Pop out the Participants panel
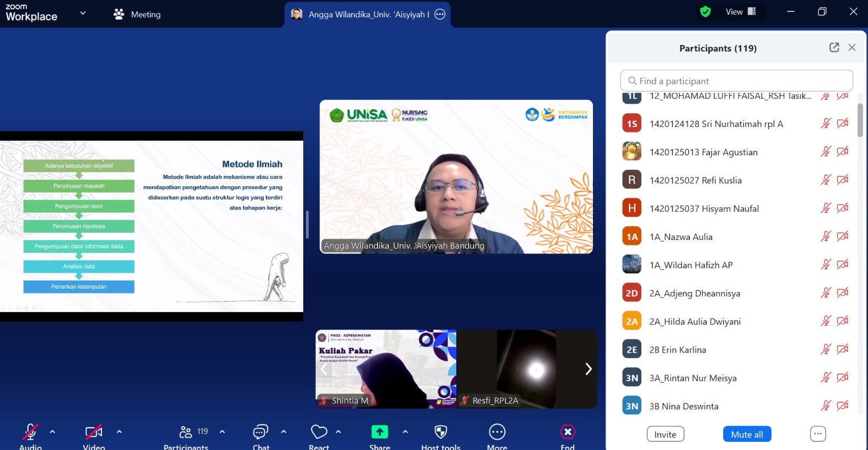Screen dimensions: 868x450 pyautogui.click(x=834, y=48)
